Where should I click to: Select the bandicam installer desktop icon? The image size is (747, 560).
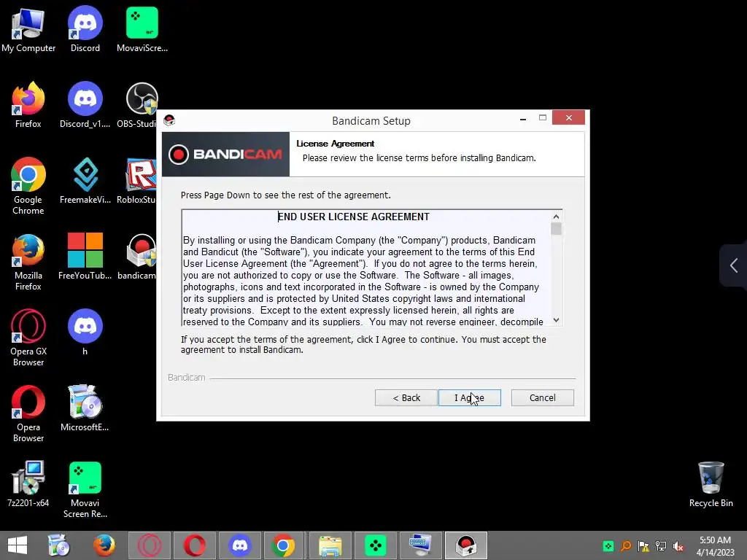(x=138, y=256)
